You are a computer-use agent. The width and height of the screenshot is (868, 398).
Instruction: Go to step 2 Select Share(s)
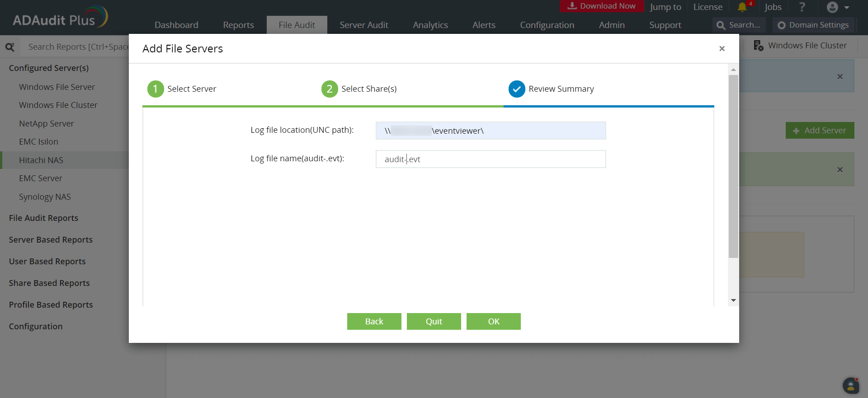[330, 89]
